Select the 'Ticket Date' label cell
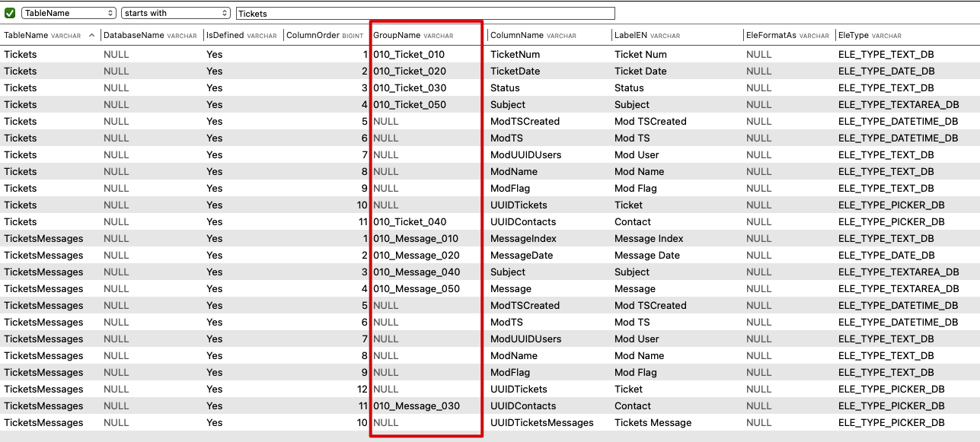Image resolution: width=980 pixels, height=442 pixels. click(x=640, y=72)
